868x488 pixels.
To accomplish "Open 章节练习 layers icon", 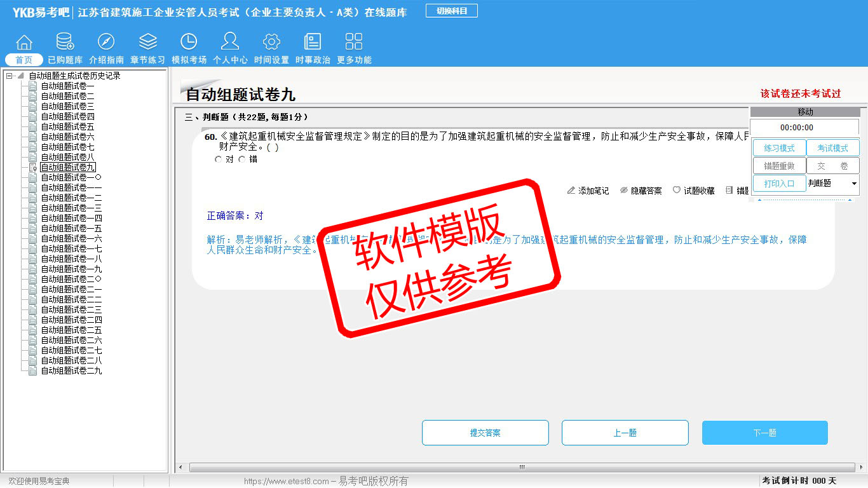I will pos(147,43).
